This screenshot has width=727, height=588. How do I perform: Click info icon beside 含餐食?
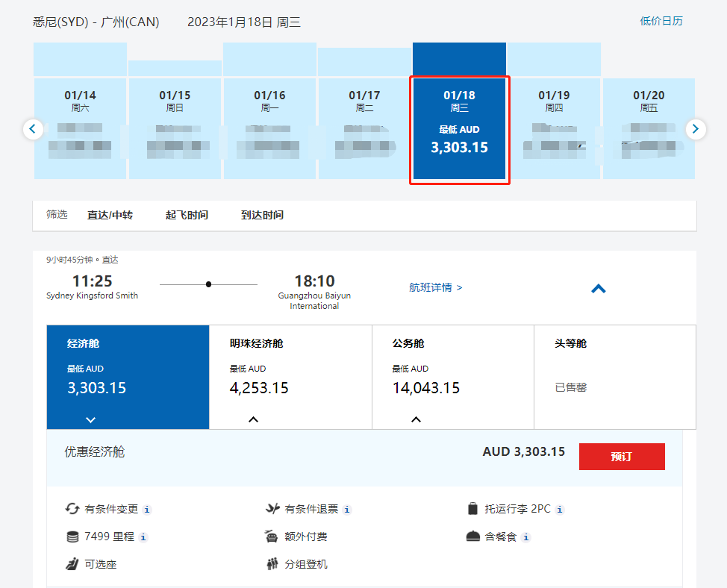point(526,537)
